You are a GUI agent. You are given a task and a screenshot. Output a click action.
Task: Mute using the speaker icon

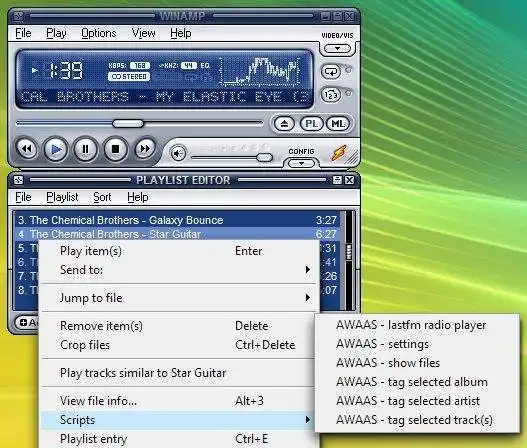pyautogui.click(x=178, y=154)
